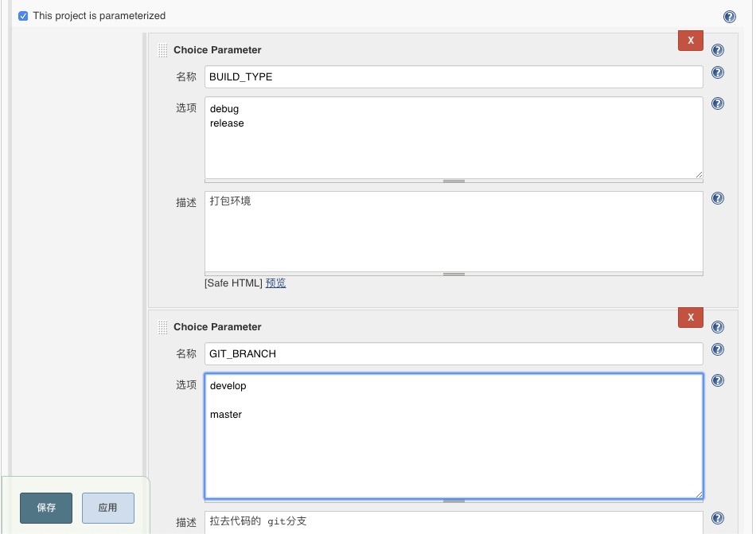Open help for second Choice Parameter header
Screen dimensions: 756x534
click(718, 327)
